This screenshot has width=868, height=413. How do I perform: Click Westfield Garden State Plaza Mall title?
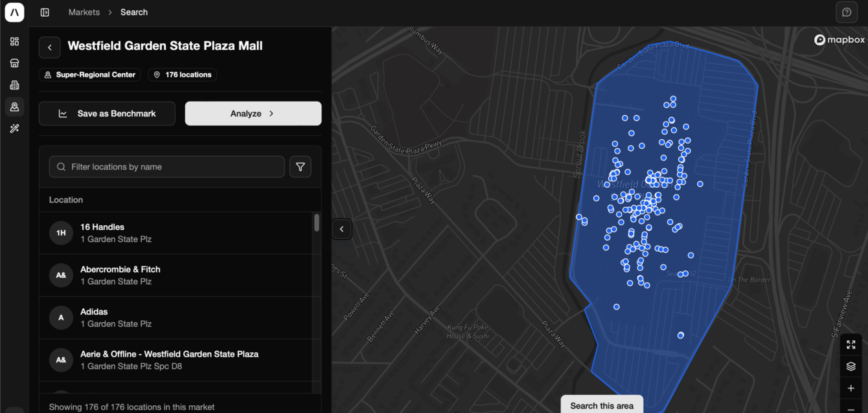point(165,46)
